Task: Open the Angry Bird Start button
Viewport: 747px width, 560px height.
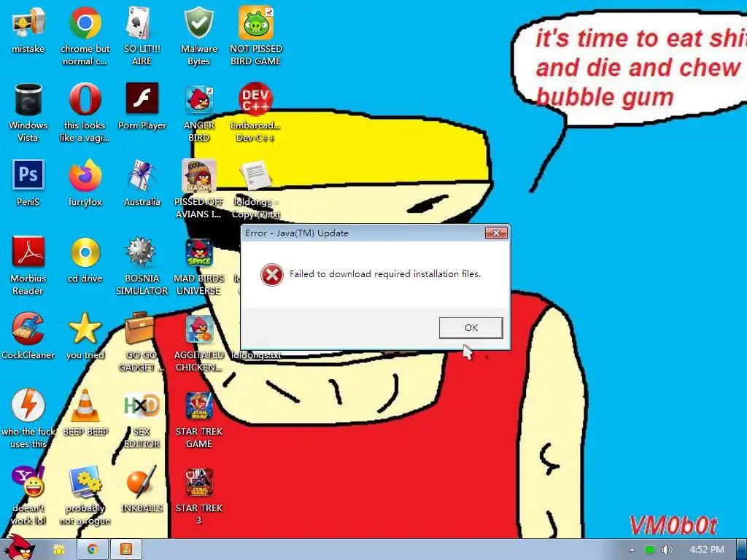Action: [x=20, y=548]
